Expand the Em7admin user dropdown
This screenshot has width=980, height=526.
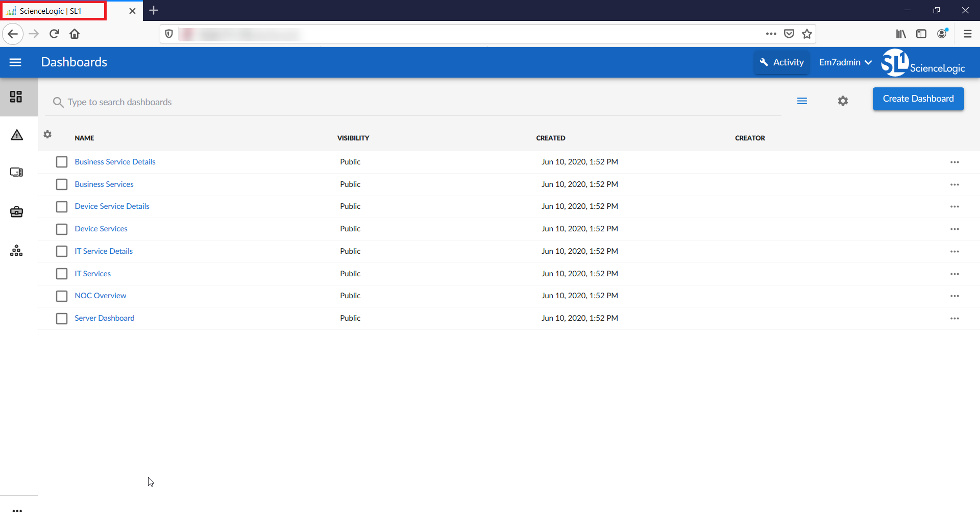click(845, 62)
